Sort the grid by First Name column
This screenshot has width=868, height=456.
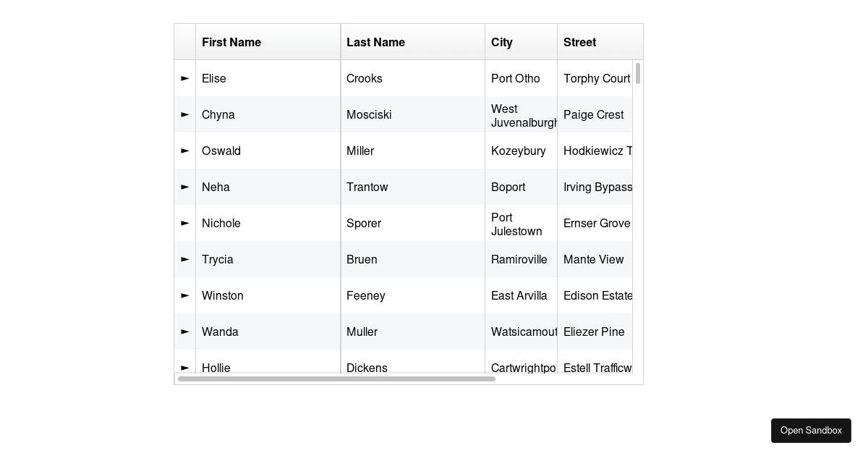click(x=231, y=42)
